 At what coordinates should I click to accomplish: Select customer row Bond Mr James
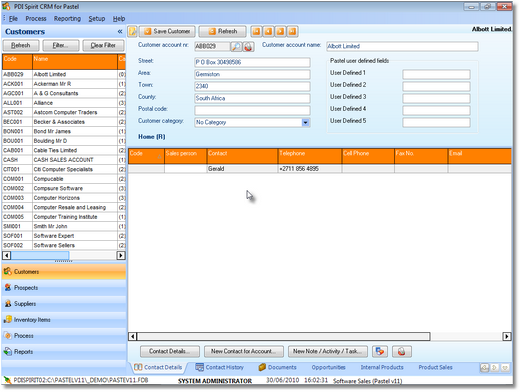tap(63, 131)
